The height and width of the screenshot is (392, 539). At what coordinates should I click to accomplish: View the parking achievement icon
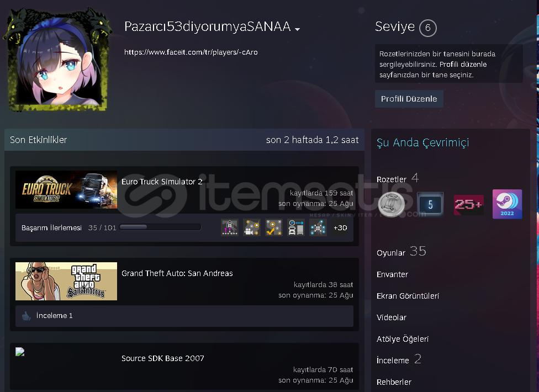295,227
